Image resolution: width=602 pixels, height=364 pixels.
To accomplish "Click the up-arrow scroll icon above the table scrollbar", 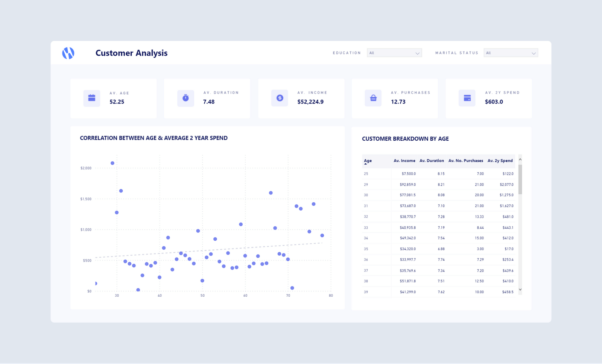I will click(520, 159).
